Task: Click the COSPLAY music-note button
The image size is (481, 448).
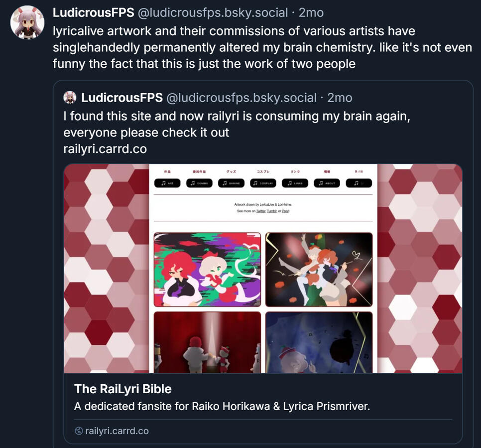Action: point(263,183)
